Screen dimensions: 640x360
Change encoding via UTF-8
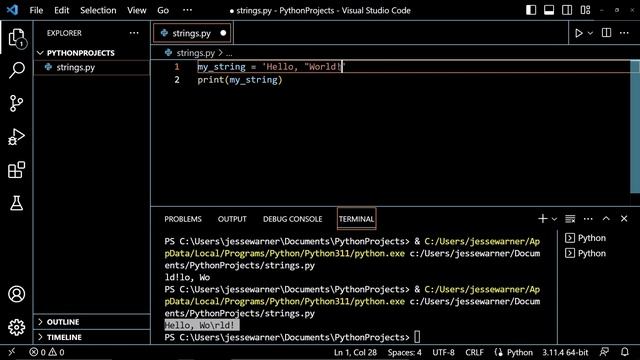click(443, 352)
